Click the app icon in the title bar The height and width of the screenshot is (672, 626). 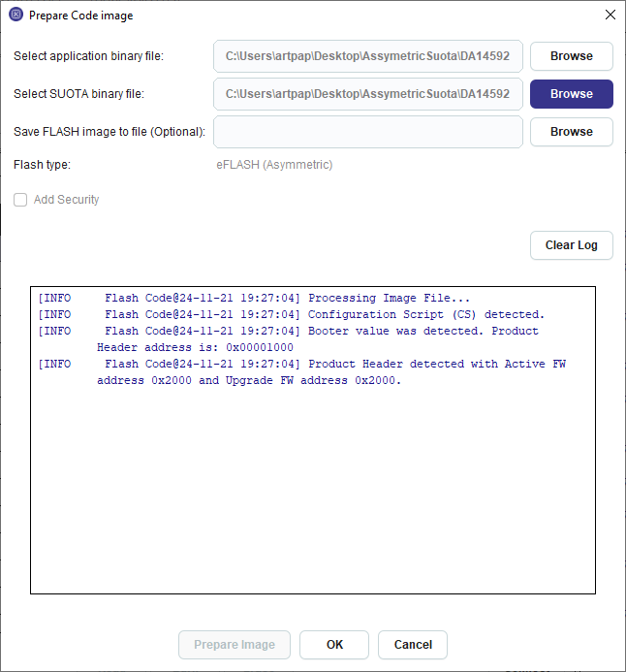[x=16, y=16]
